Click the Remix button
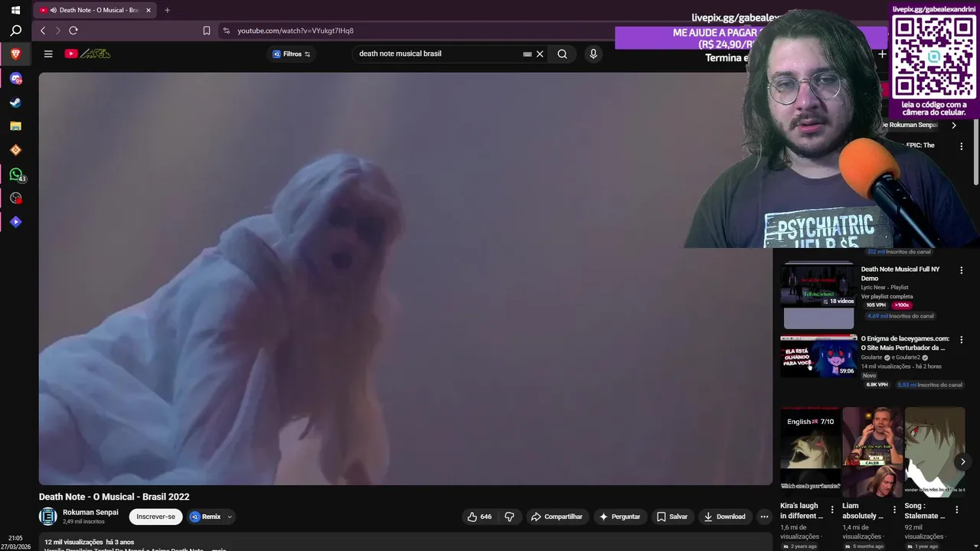The height and width of the screenshot is (551, 980). (x=205, y=517)
